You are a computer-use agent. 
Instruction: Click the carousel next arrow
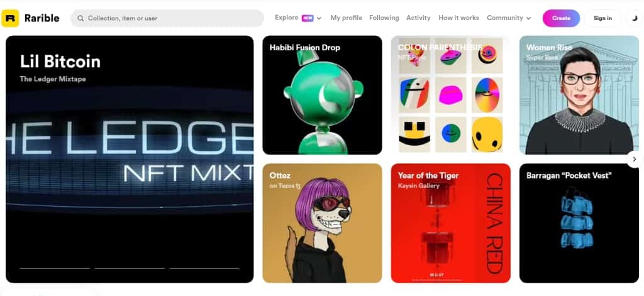point(635,159)
